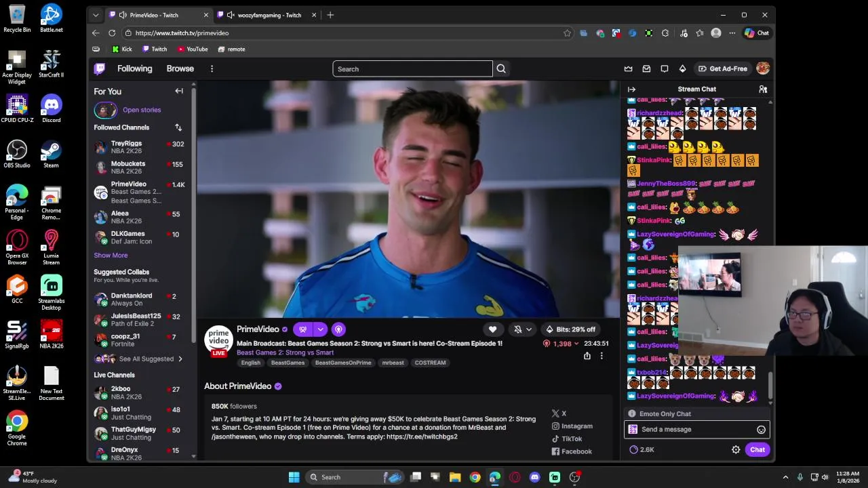
Task: Click the BeastGamesOnPrime tag
Action: click(x=343, y=363)
